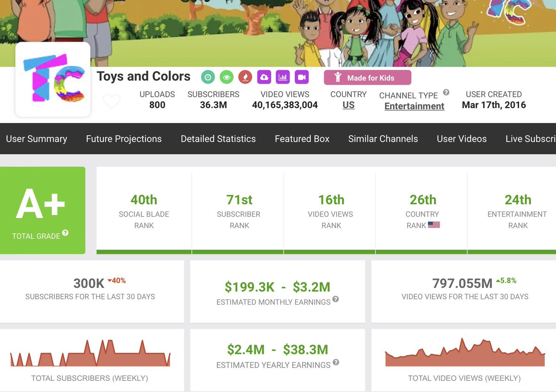556x392 pixels.
Task: Click the Toys and Colors channel avatar
Action: coord(53,79)
